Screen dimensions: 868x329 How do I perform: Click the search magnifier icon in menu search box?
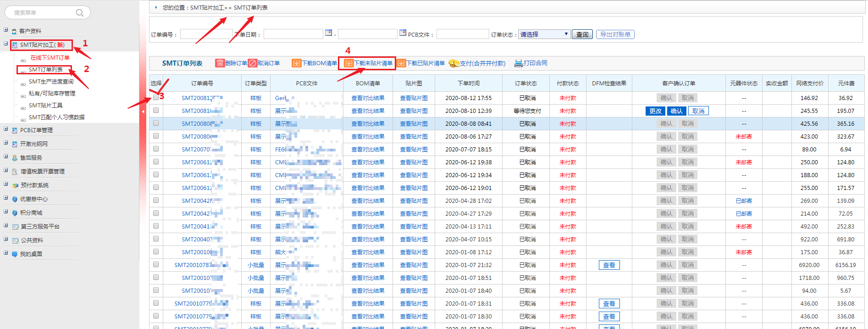click(x=79, y=13)
